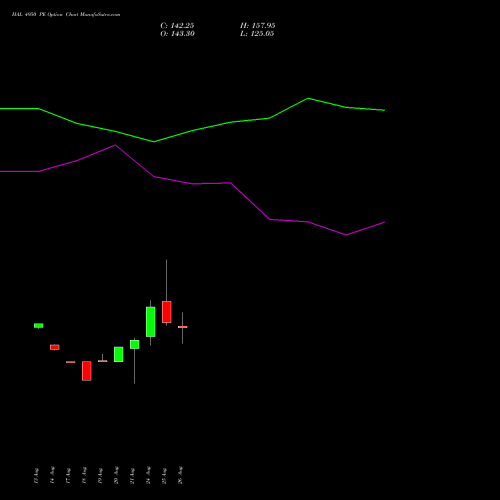500x500 pixels.
Task: Select the 20 Aug date label
Action: point(116,475)
